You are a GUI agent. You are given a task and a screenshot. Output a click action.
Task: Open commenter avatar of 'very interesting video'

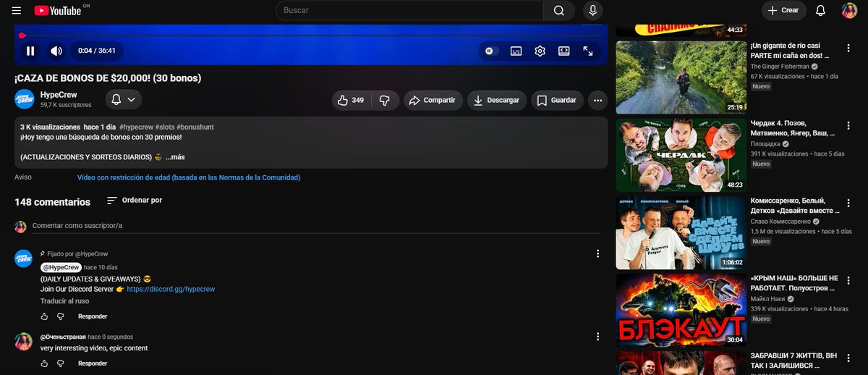click(25, 342)
